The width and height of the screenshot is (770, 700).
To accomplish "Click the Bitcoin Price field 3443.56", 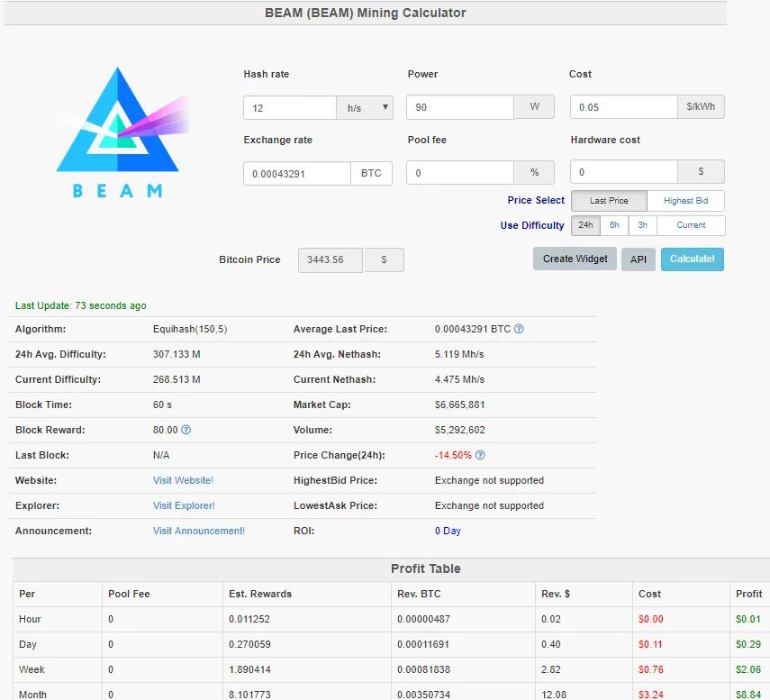I will pyautogui.click(x=331, y=259).
